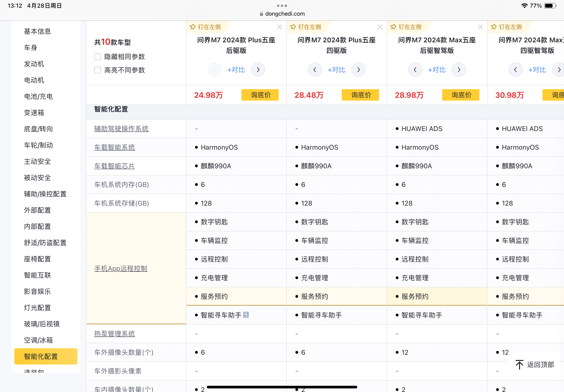Jump to 变速箱 section in sidebar
Image resolution: width=564 pixels, height=392 pixels.
click(34, 113)
